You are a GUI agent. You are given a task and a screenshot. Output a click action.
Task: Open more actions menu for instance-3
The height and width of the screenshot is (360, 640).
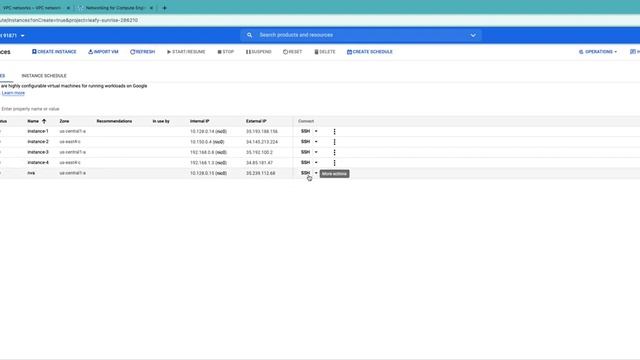point(334,152)
